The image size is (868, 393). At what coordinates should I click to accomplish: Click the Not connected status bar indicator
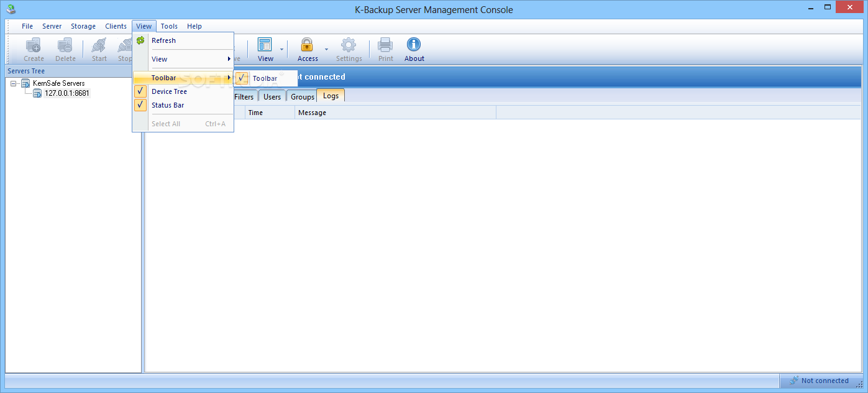click(820, 381)
